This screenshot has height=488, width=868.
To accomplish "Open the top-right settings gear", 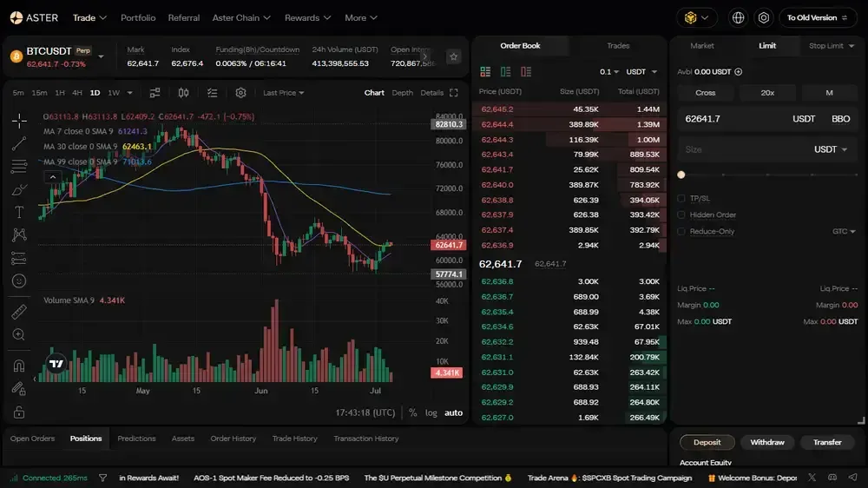I will tap(763, 17).
